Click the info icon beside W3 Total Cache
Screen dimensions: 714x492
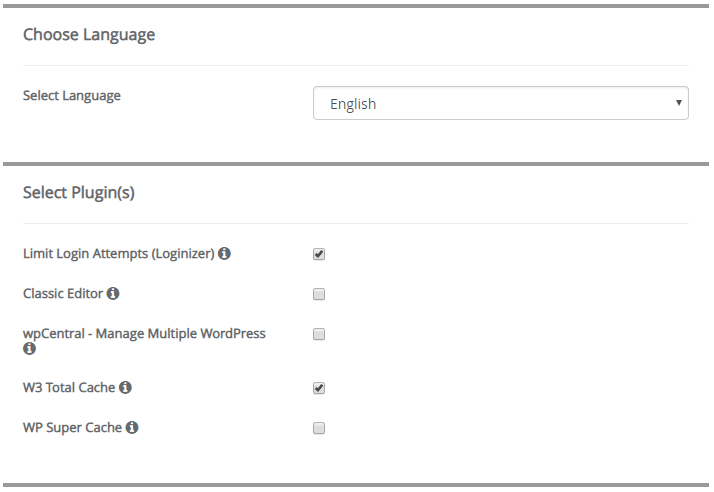125,387
